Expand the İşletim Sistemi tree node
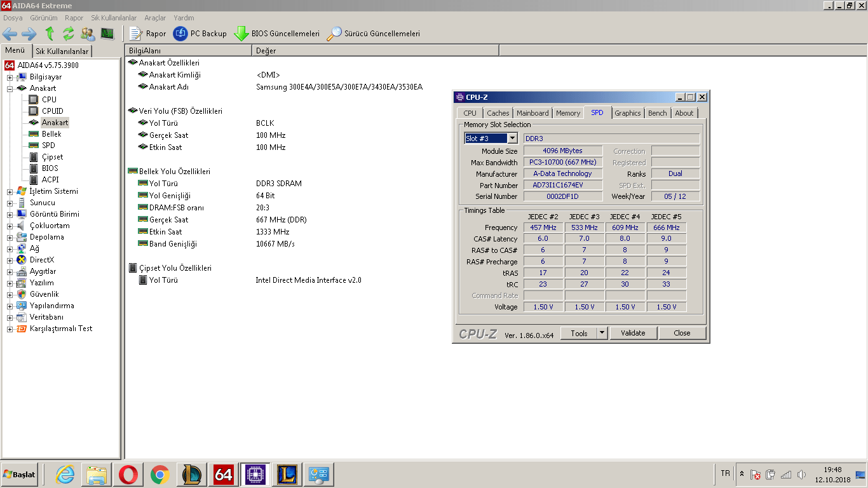The image size is (868, 488). pyautogui.click(x=10, y=191)
